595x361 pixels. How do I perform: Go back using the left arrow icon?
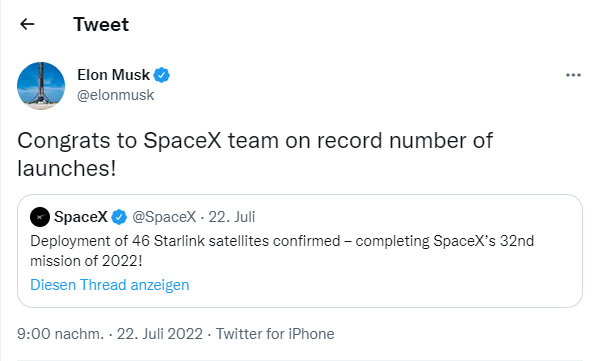click(x=27, y=24)
